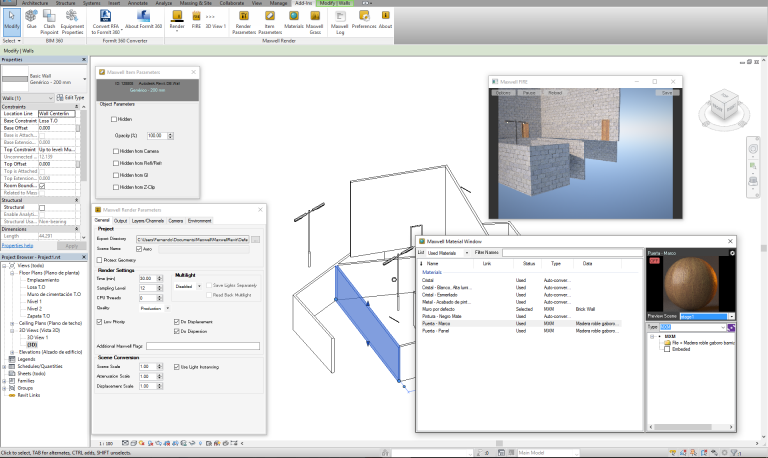Click the Edit Type icon in Properties
The height and width of the screenshot is (458, 768).
[x=60, y=97]
